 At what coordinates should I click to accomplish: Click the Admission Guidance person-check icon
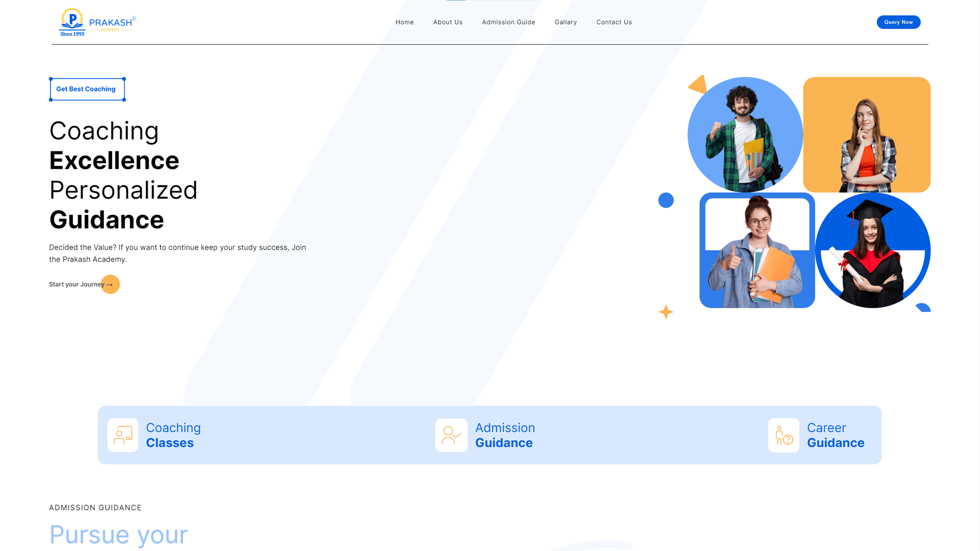451,435
